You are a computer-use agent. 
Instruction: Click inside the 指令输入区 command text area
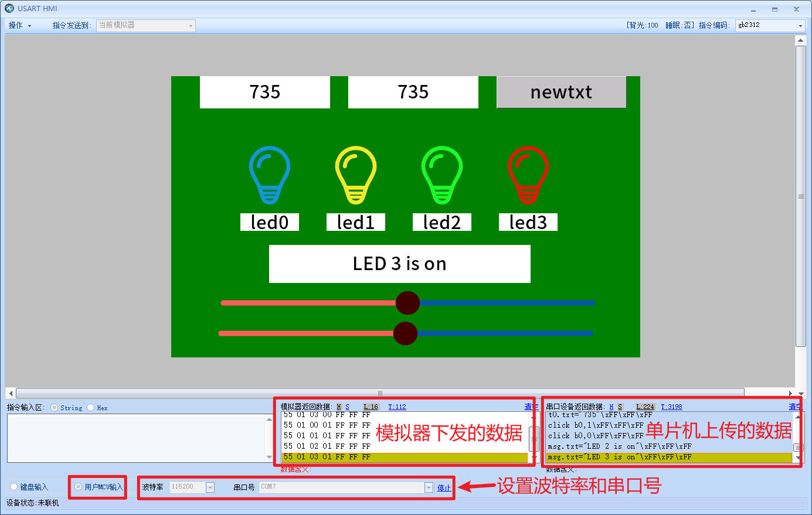coord(135,438)
